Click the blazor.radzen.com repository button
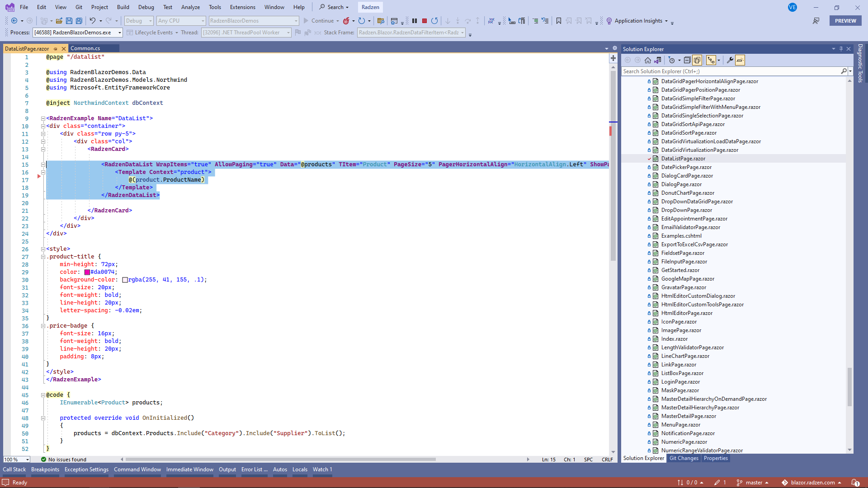This screenshot has height=488, width=868. 812,483
